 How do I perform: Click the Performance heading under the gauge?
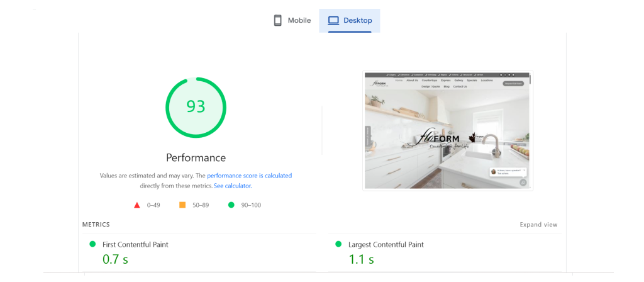(196, 157)
